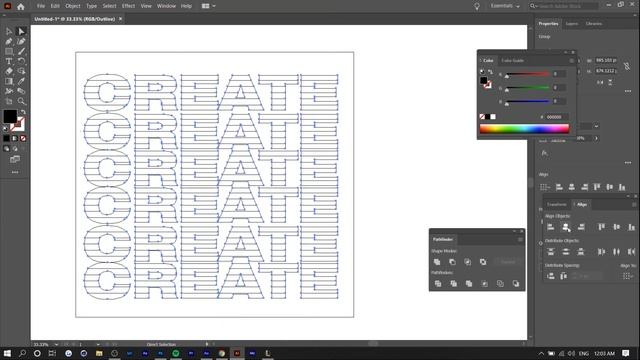Open the Effect menu

point(128,6)
